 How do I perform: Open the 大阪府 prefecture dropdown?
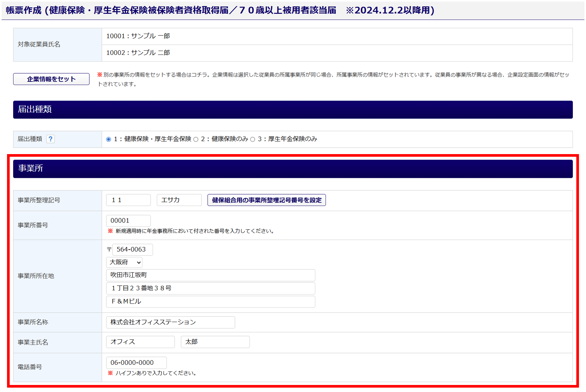124,262
